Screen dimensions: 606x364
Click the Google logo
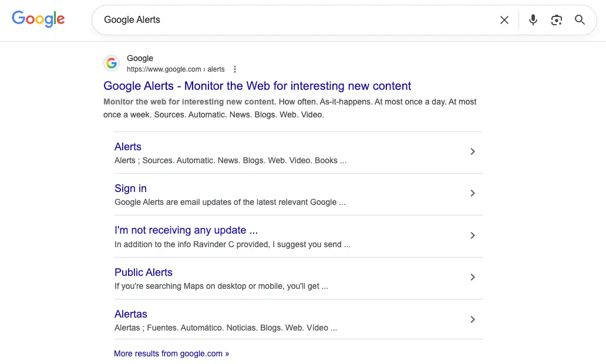point(38,19)
